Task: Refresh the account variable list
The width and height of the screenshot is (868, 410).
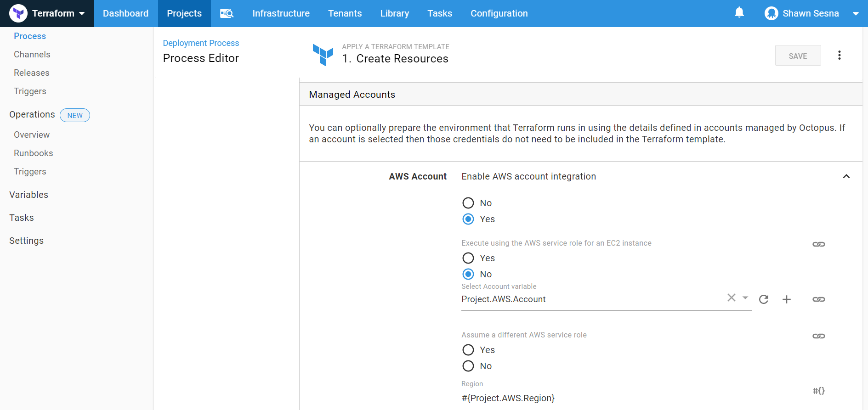Action: pos(764,299)
